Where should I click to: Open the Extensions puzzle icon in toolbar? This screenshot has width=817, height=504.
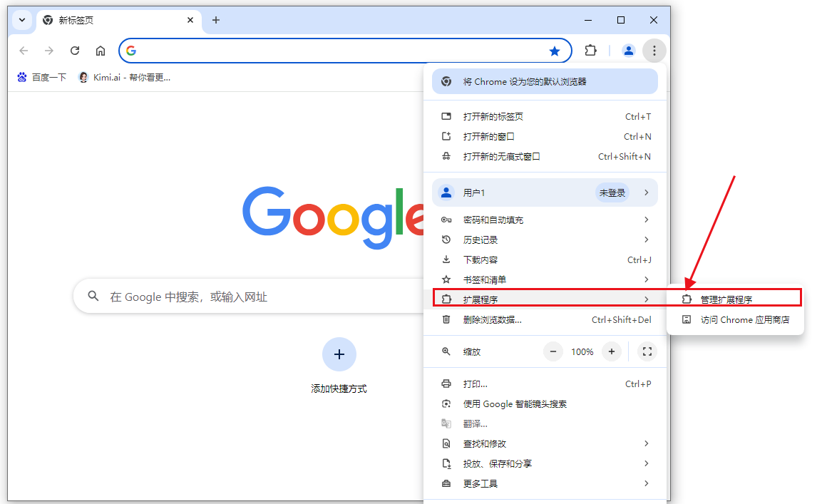[x=590, y=51]
